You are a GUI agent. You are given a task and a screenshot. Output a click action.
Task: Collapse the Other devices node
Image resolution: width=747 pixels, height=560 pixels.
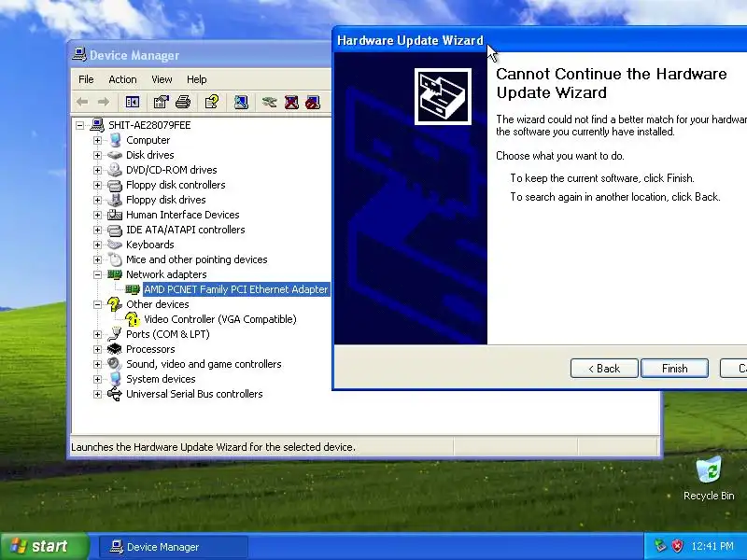97,304
